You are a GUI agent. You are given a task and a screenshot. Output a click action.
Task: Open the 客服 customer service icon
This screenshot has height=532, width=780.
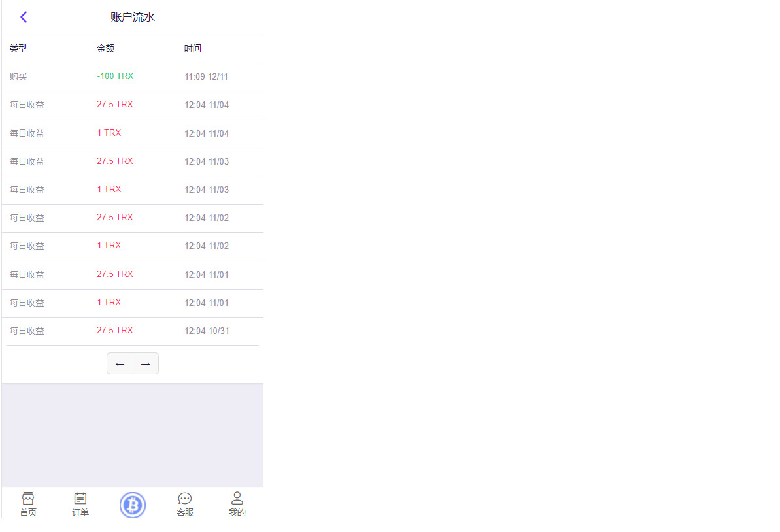tap(185, 504)
